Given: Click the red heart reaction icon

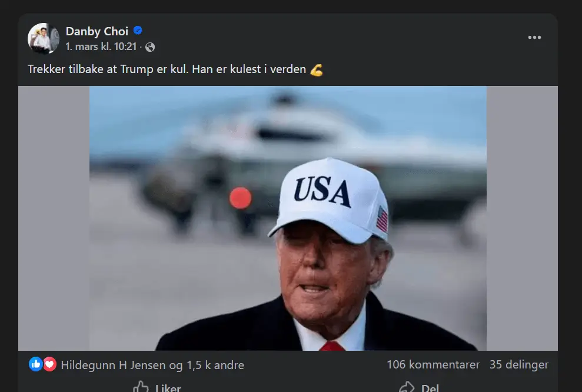Looking at the screenshot, I should (x=50, y=364).
